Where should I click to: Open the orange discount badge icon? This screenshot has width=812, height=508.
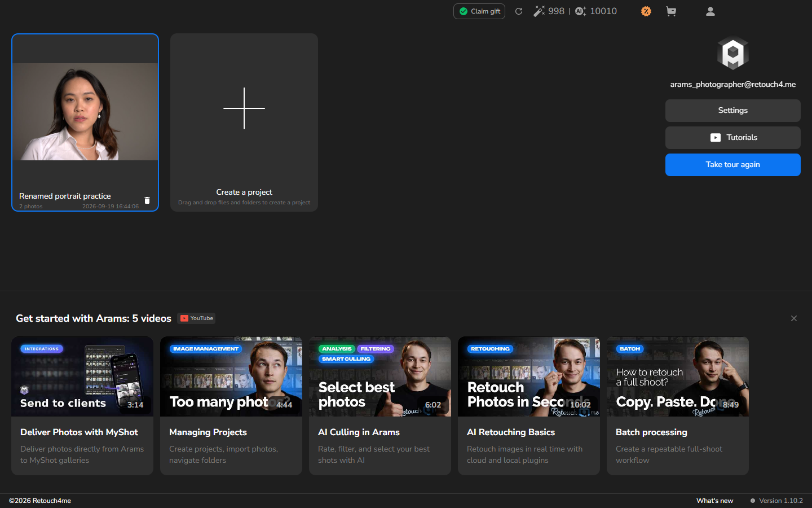(x=646, y=11)
